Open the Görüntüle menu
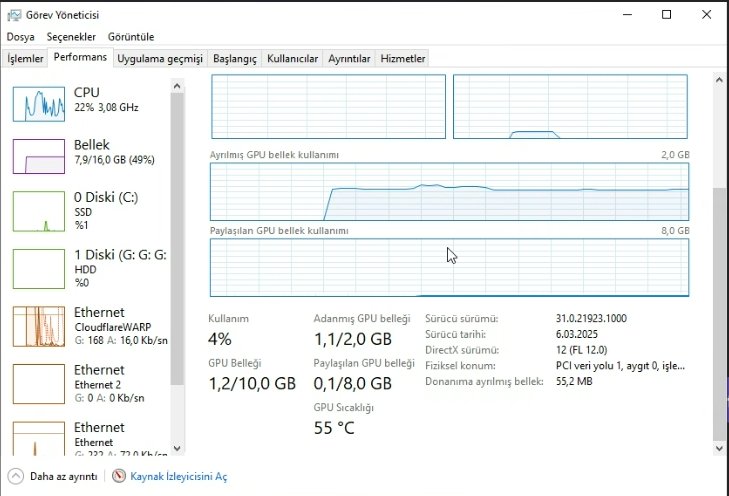The image size is (729, 496). coord(130,37)
